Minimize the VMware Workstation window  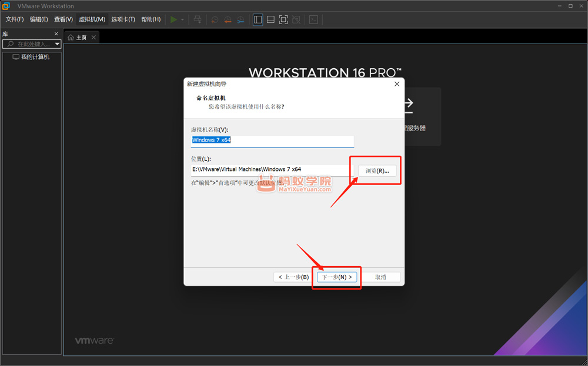pos(560,6)
